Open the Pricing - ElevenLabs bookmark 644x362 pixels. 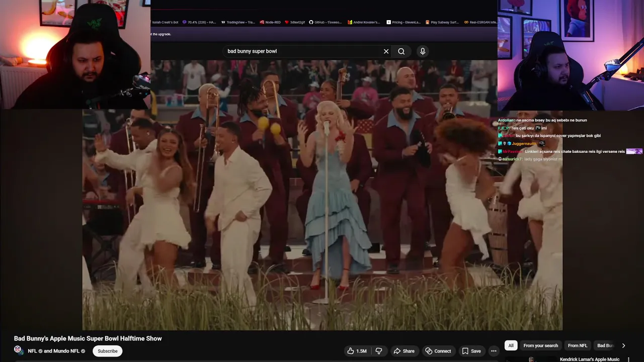tap(404, 22)
